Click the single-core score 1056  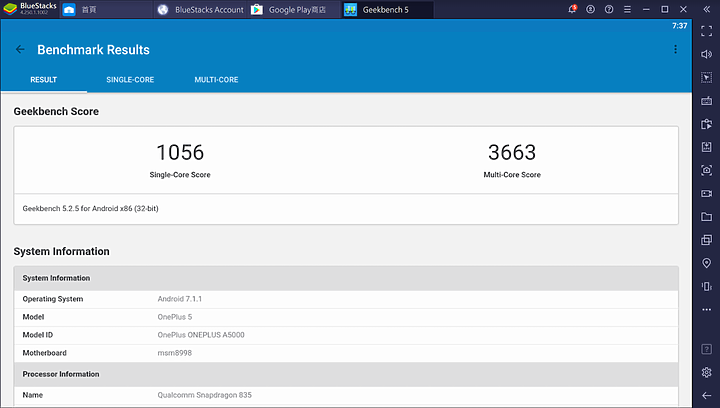180,152
